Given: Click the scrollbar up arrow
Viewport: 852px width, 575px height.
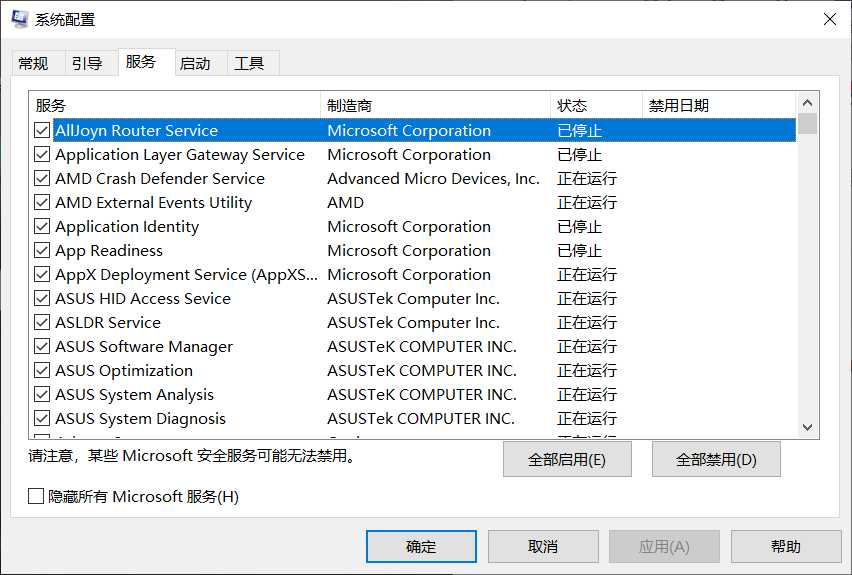Looking at the screenshot, I should click(x=807, y=103).
